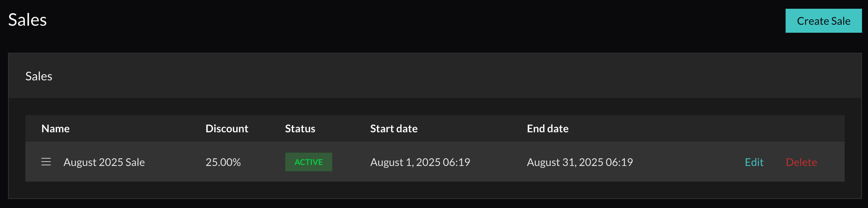
Task: Click the Sales page title
Action: click(x=27, y=20)
